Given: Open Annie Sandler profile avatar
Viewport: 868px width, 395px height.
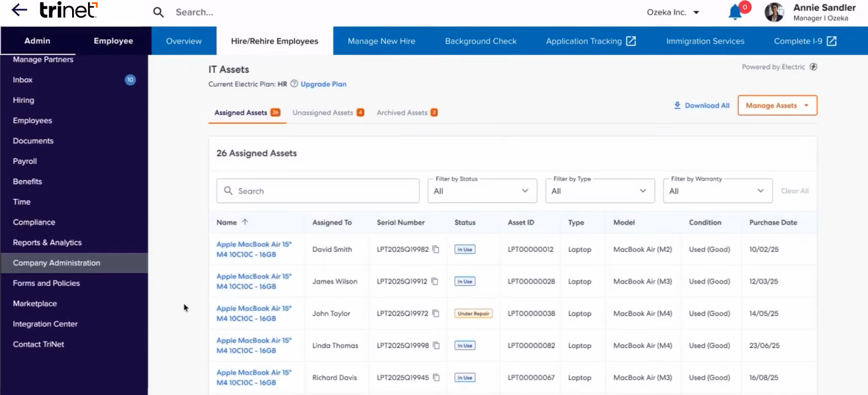Looking at the screenshot, I should coord(774,12).
